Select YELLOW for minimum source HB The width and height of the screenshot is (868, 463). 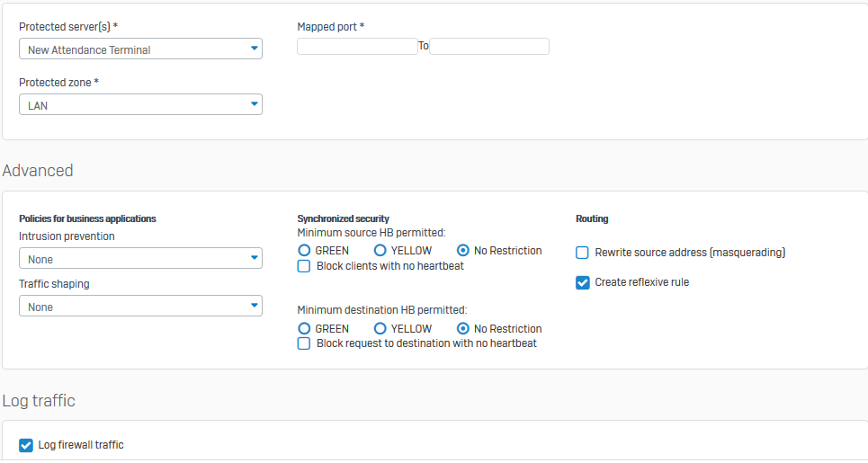(x=380, y=251)
